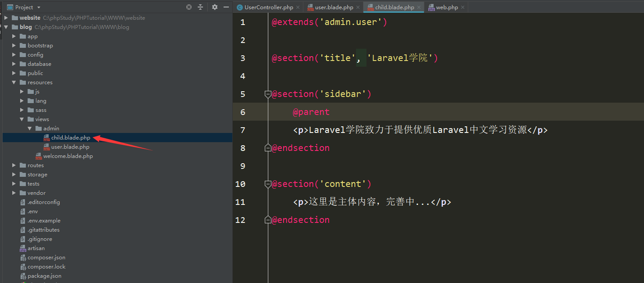Fold marker at @endsection line 12
Image resolution: width=644 pixels, height=283 pixels.
coord(268,220)
